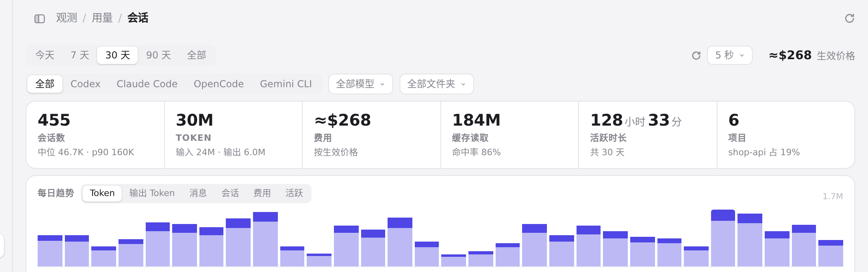Click the ≈$268 费用 card

[x=372, y=135]
